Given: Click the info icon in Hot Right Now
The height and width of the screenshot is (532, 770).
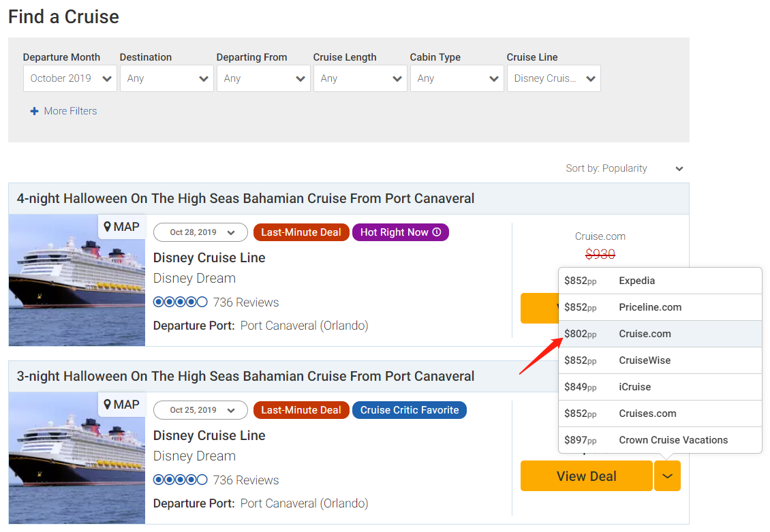Looking at the screenshot, I should 437,232.
